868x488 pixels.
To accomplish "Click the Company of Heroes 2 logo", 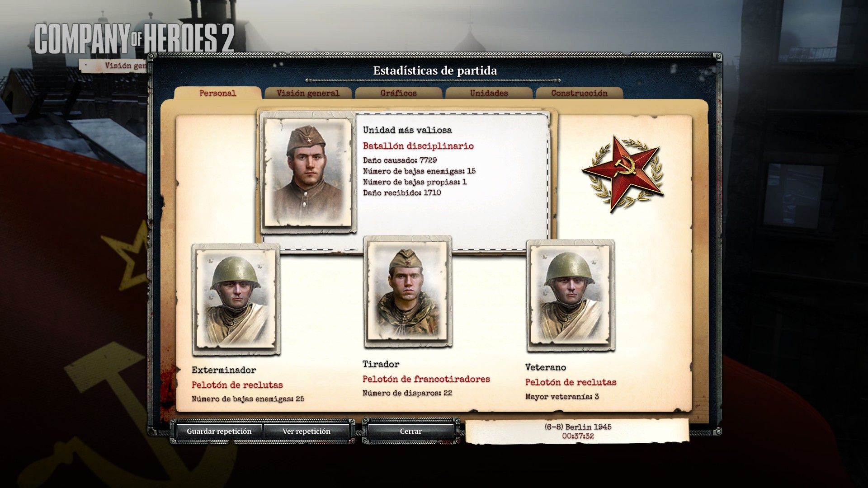I will click(x=134, y=38).
